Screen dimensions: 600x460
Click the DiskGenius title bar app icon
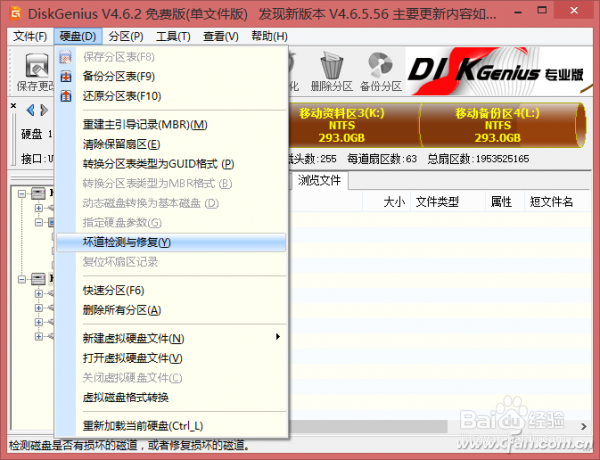16,13
